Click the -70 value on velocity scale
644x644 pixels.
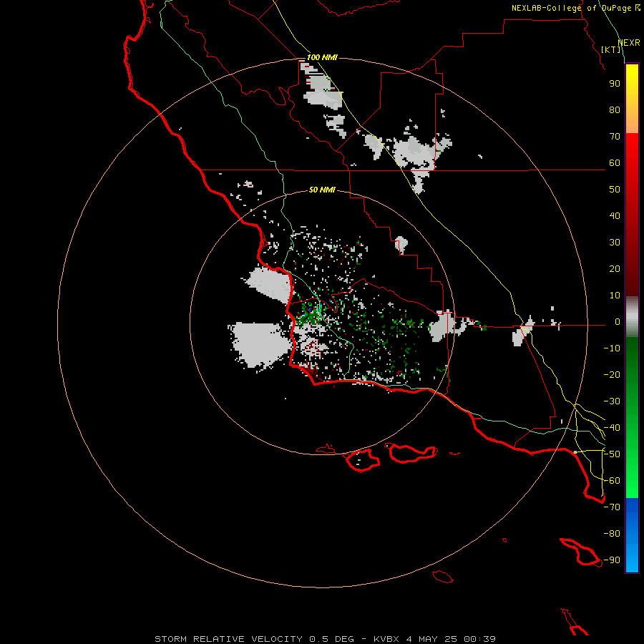point(612,507)
